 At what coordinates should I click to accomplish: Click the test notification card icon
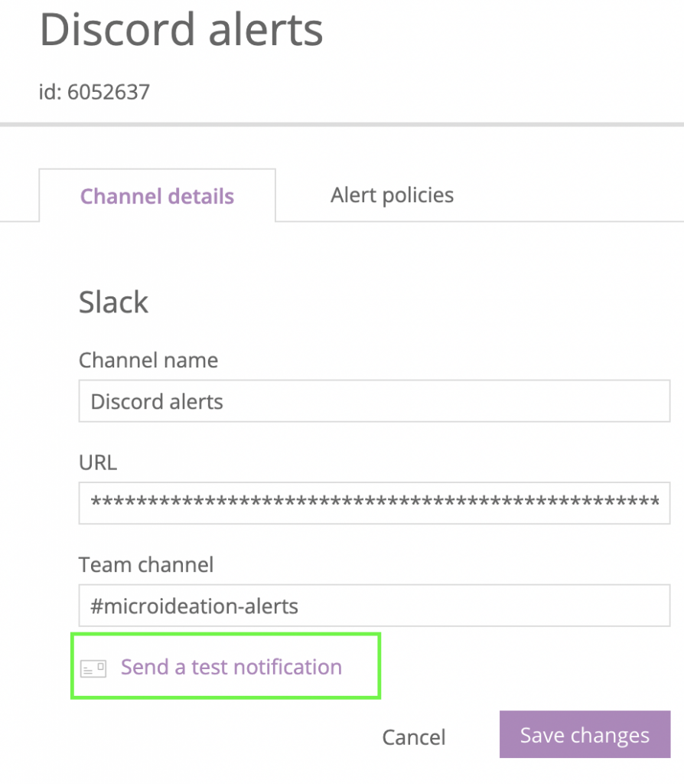click(93, 668)
